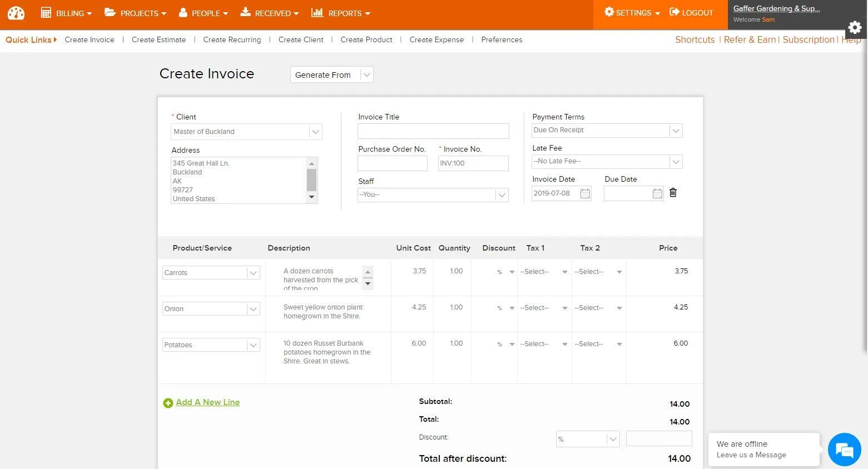
Task: Click the Carrots description down stepper arrow
Action: (x=367, y=283)
